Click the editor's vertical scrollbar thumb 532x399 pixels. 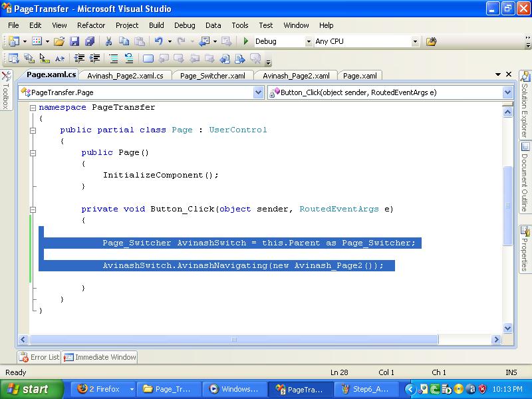[x=507, y=205]
